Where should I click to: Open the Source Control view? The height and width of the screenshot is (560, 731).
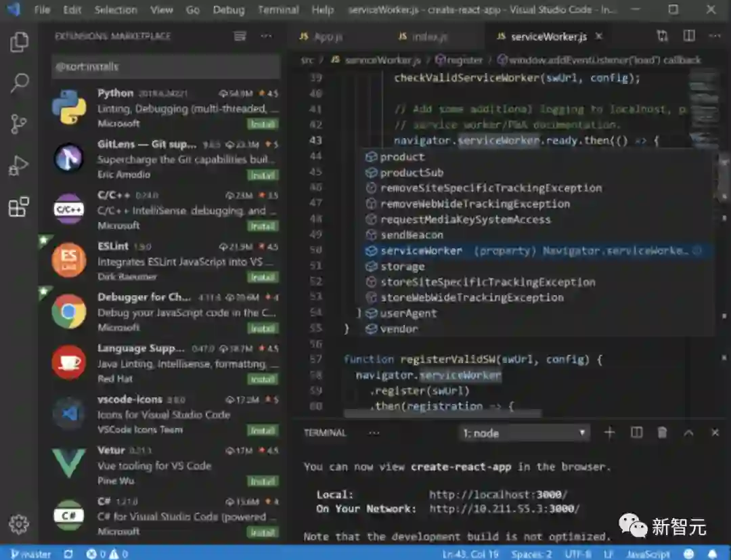pyautogui.click(x=19, y=124)
